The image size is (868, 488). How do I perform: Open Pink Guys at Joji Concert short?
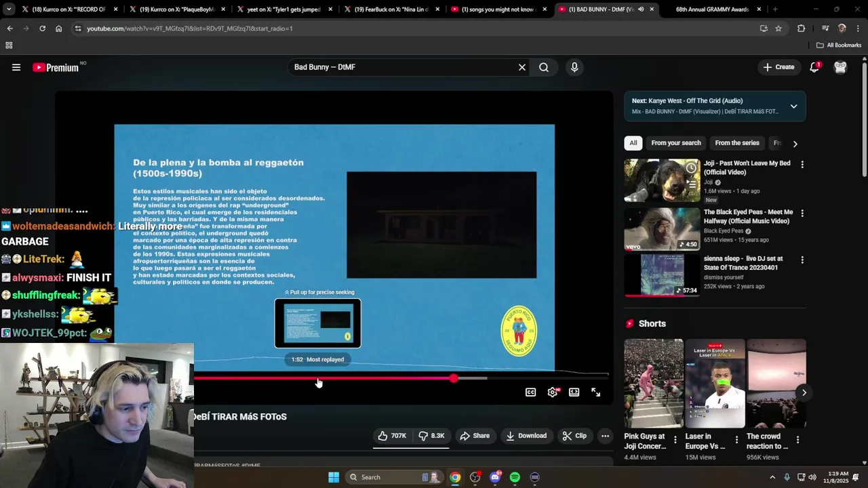(x=654, y=384)
